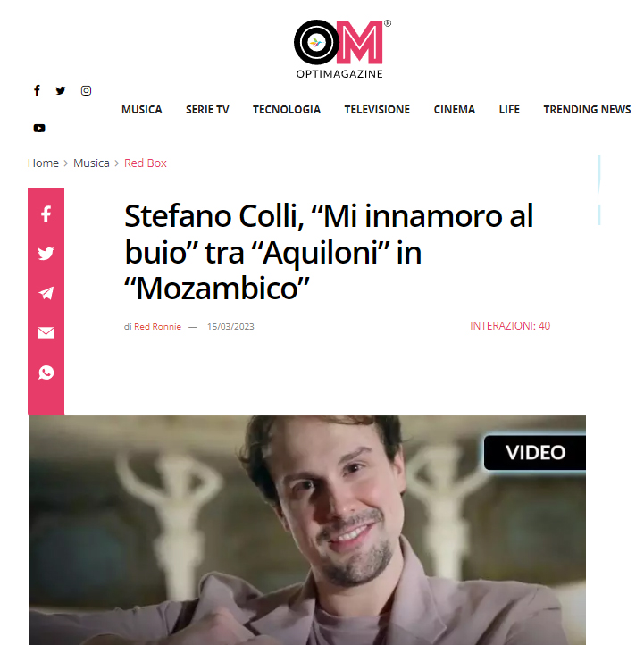Image resolution: width=644 pixels, height=645 pixels.
Task: Open the Instagram icon in header
Action: [86, 90]
